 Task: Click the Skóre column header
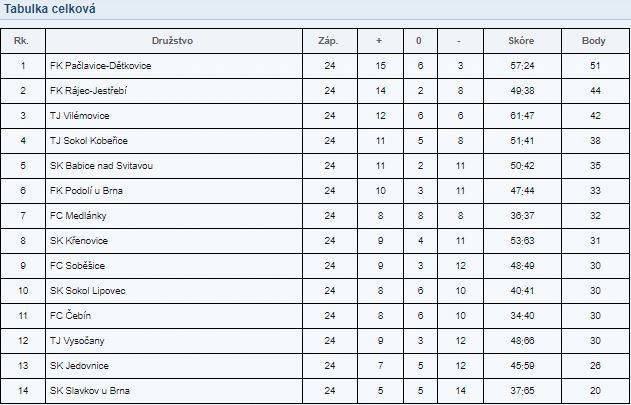tap(521, 41)
